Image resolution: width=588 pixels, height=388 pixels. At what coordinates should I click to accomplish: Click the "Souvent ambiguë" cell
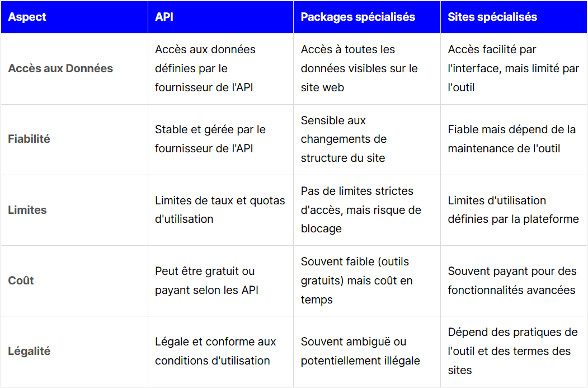pyautogui.click(x=360, y=351)
